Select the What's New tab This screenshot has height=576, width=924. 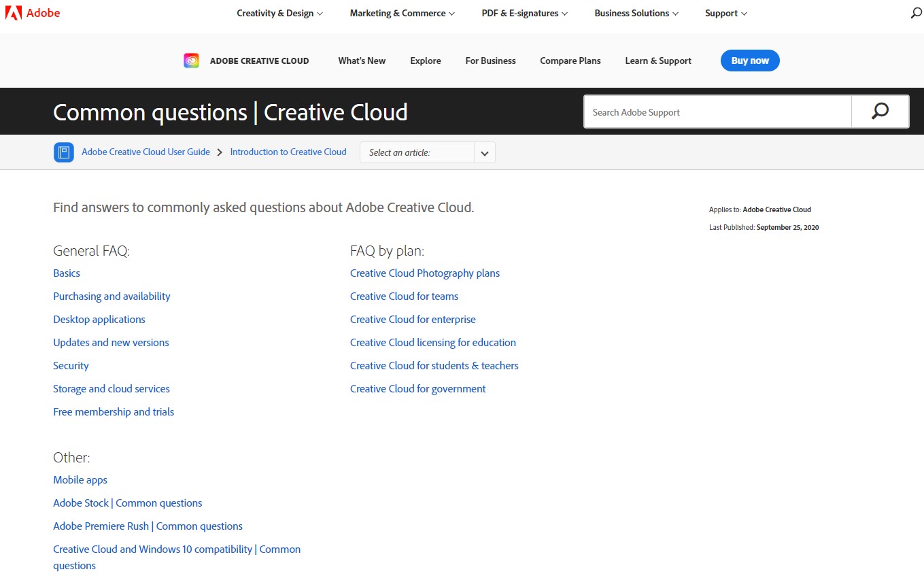[361, 61]
